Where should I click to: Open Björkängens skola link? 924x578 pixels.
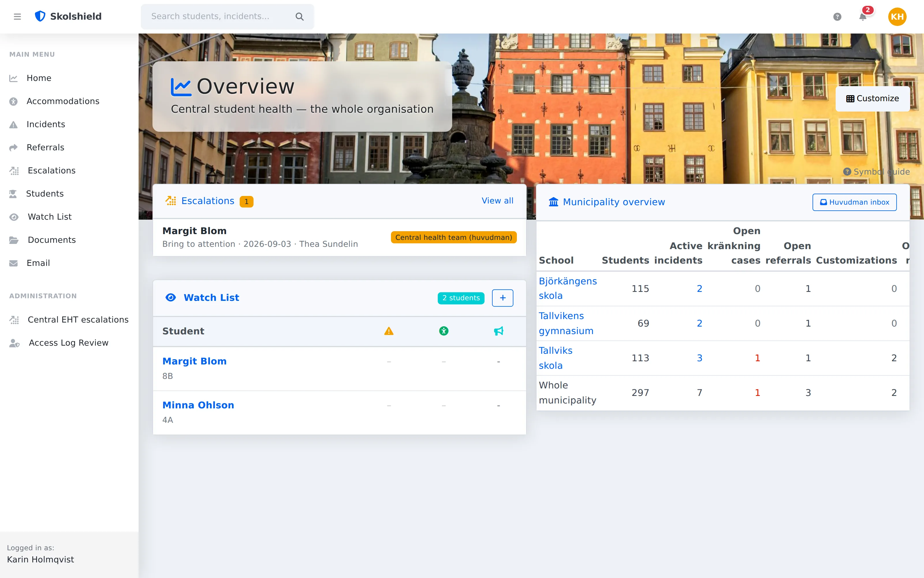coord(567,288)
